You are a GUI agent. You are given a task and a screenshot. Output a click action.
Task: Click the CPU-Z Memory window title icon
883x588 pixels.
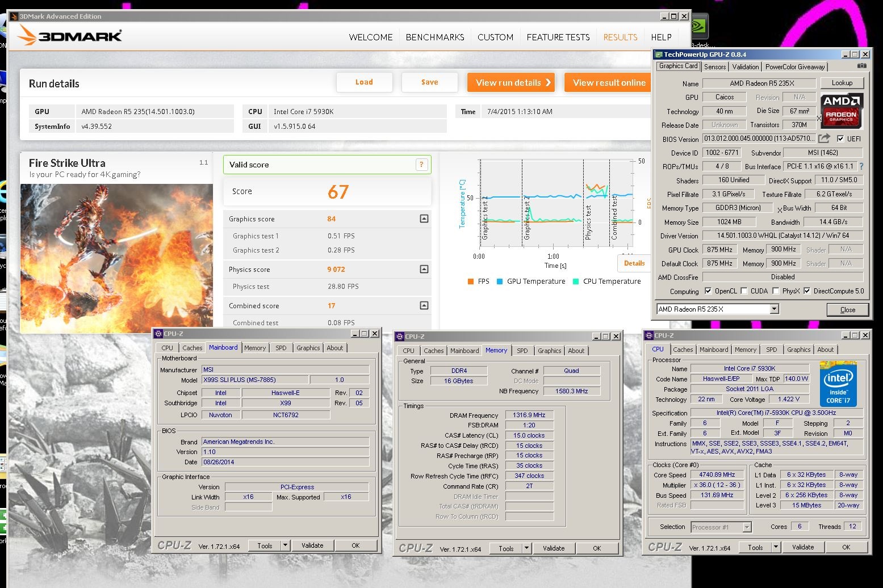coord(400,337)
